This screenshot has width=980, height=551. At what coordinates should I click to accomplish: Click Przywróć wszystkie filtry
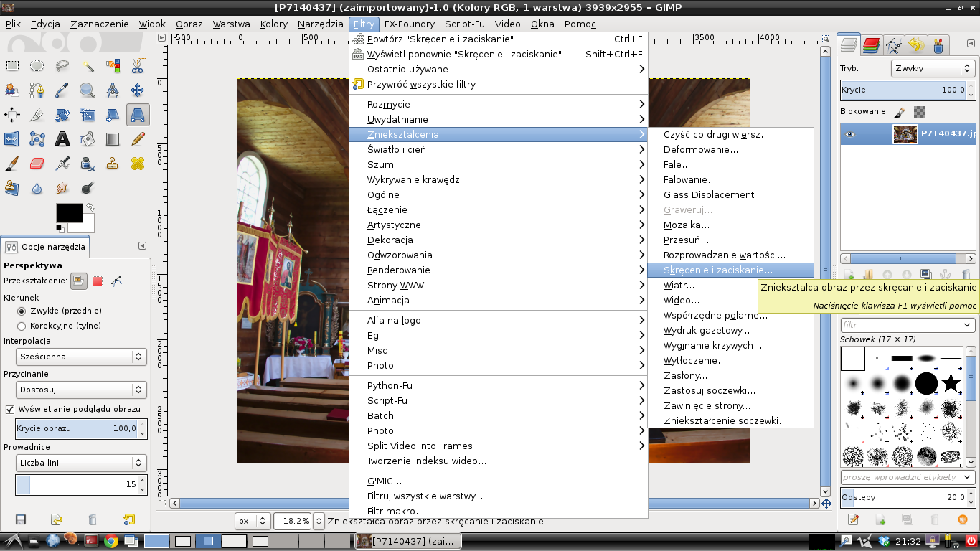click(x=421, y=84)
